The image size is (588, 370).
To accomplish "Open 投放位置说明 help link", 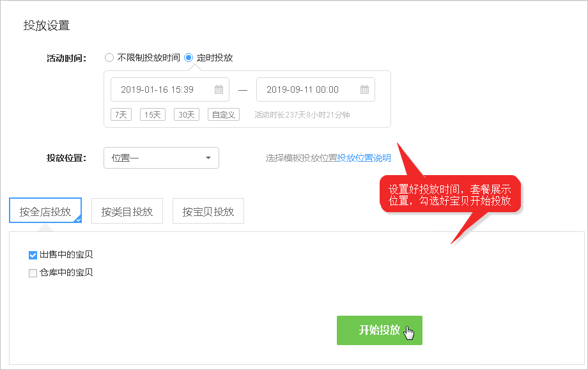I will pos(364,158).
